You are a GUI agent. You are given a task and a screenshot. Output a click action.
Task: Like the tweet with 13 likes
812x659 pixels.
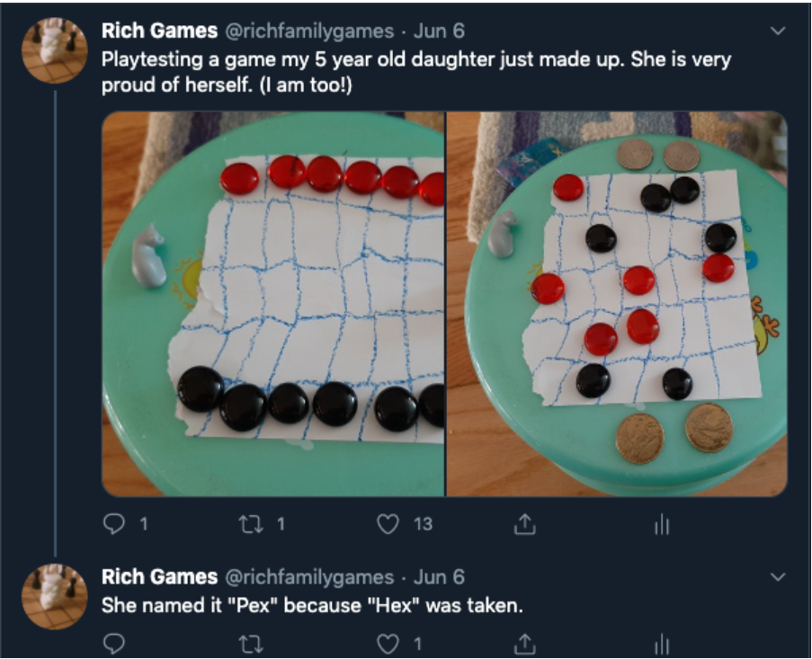tap(388, 524)
